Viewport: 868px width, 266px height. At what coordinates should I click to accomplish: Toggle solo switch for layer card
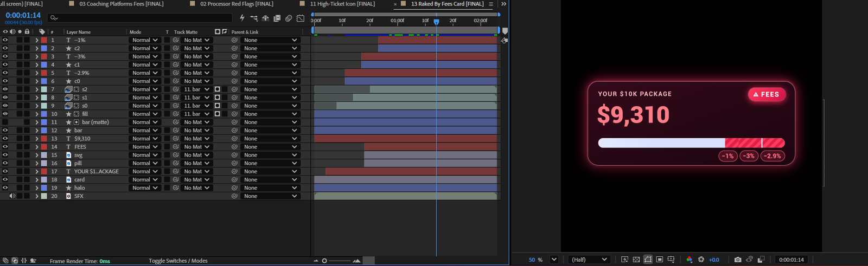click(20, 180)
